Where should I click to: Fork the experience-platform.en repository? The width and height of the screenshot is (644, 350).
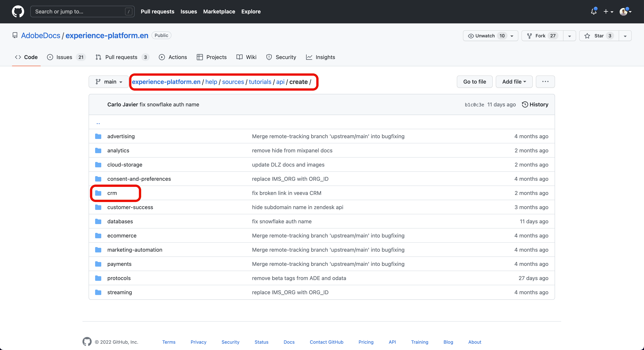pyautogui.click(x=542, y=36)
